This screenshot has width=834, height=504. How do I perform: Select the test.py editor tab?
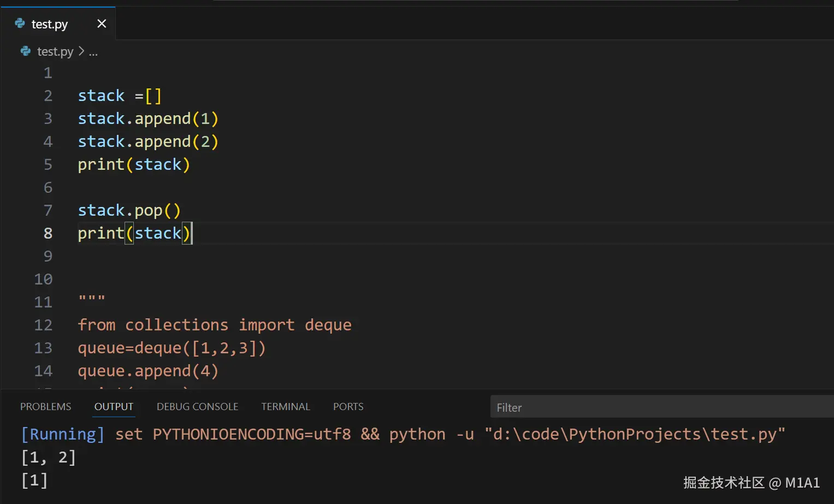[50, 24]
